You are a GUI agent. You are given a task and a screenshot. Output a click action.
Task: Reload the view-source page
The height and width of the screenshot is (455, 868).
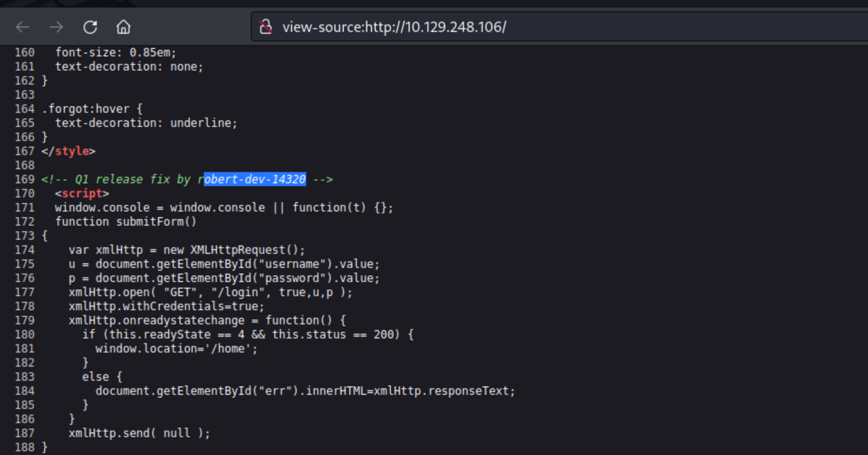click(90, 27)
